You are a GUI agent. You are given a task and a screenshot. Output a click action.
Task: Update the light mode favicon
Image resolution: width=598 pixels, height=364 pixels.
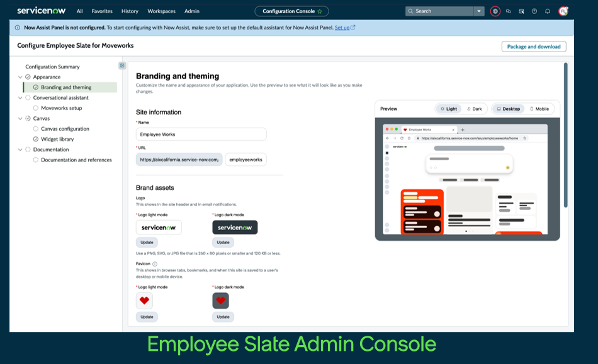pos(147,317)
